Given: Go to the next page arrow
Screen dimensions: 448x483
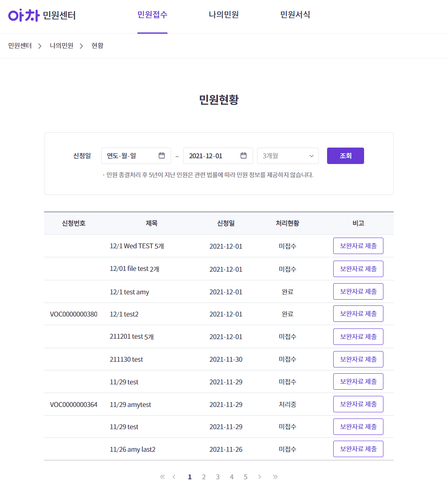Looking at the screenshot, I should click(260, 477).
